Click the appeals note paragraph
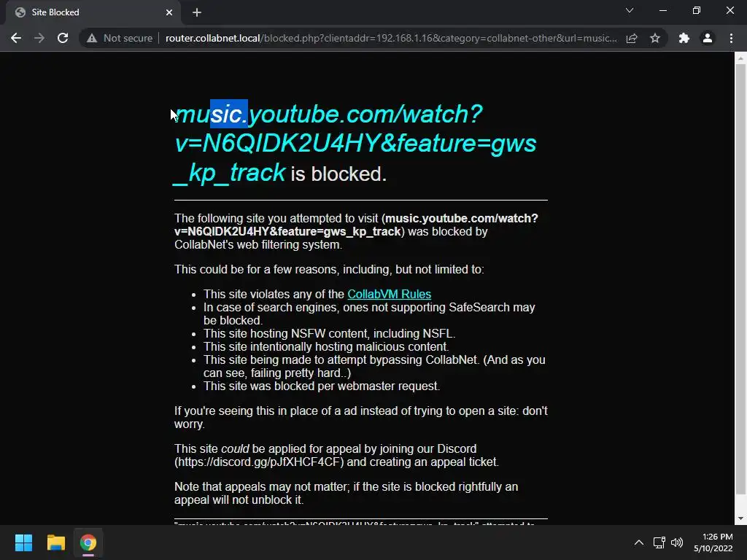 click(347, 494)
